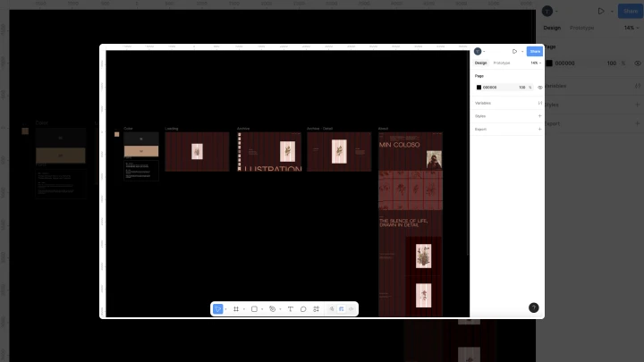The height and width of the screenshot is (362, 644).
Task: Click the page opacity 100 field in the front panel
Action: pos(521,88)
